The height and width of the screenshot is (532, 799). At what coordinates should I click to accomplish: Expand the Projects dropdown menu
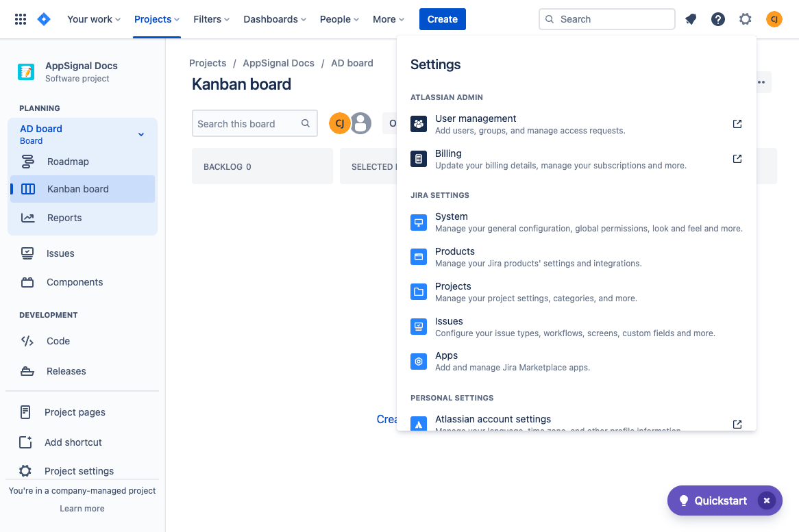156,19
